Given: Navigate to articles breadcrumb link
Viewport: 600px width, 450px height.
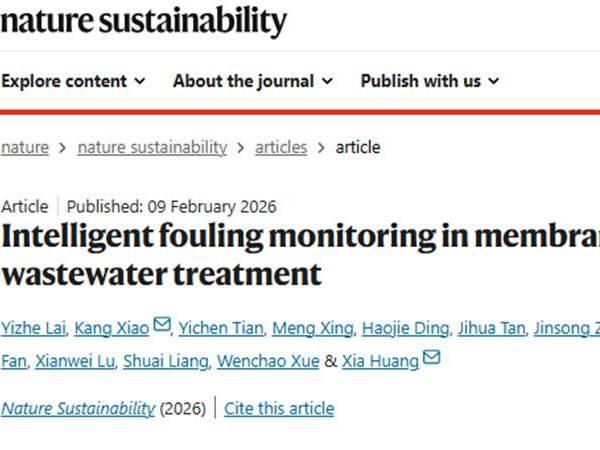Looking at the screenshot, I should tap(281, 147).
